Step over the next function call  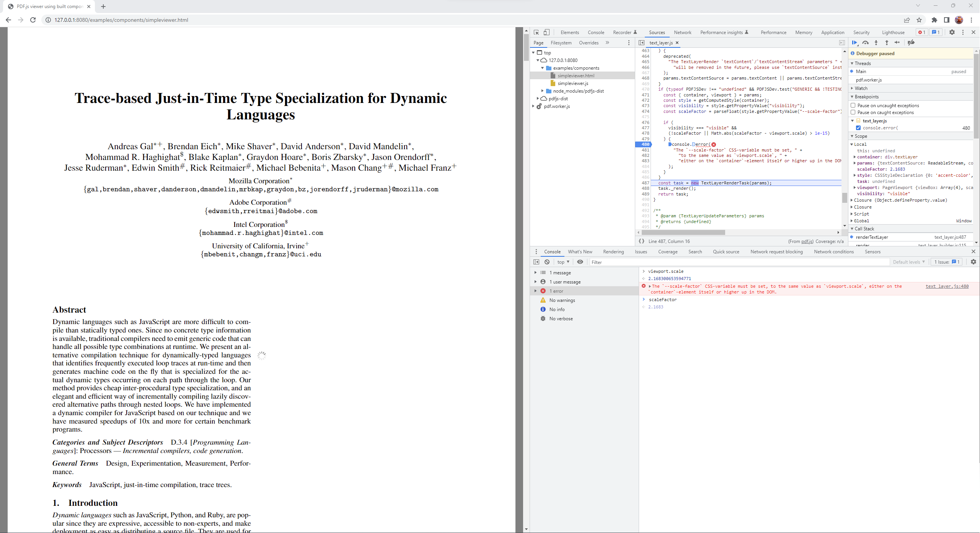[865, 42]
